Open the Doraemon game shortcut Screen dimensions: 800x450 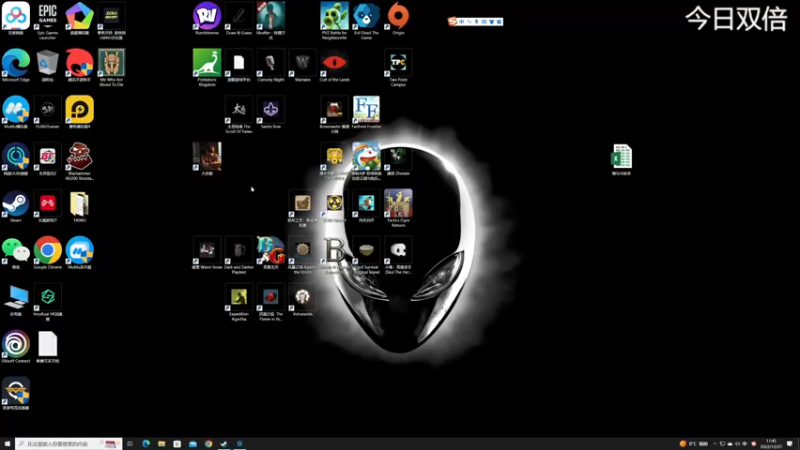tap(366, 161)
